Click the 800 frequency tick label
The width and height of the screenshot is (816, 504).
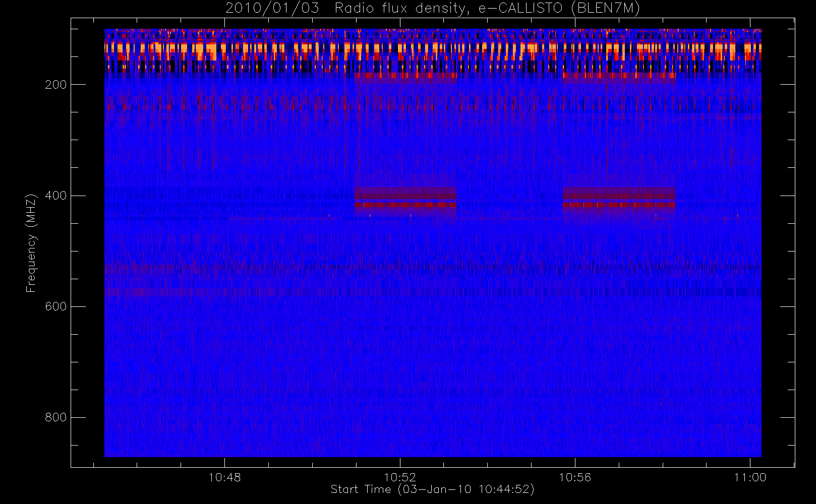pos(55,417)
